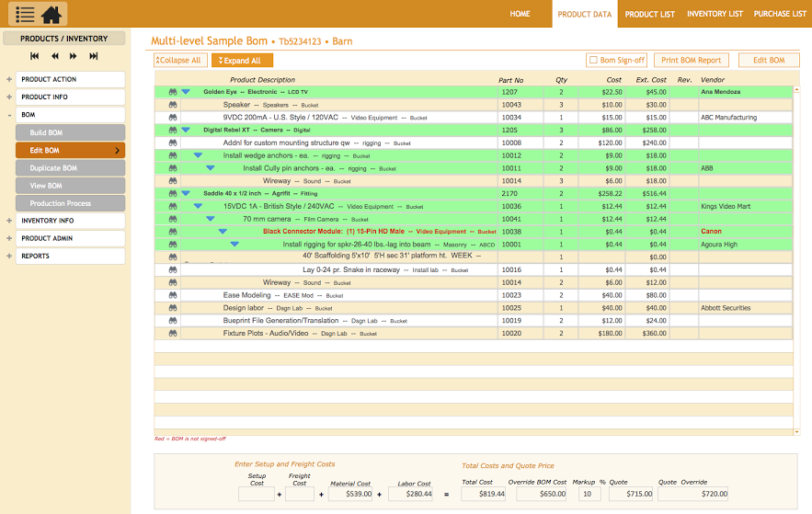The image size is (812, 514).
Task: Go to next record arrow
Action: click(73, 56)
